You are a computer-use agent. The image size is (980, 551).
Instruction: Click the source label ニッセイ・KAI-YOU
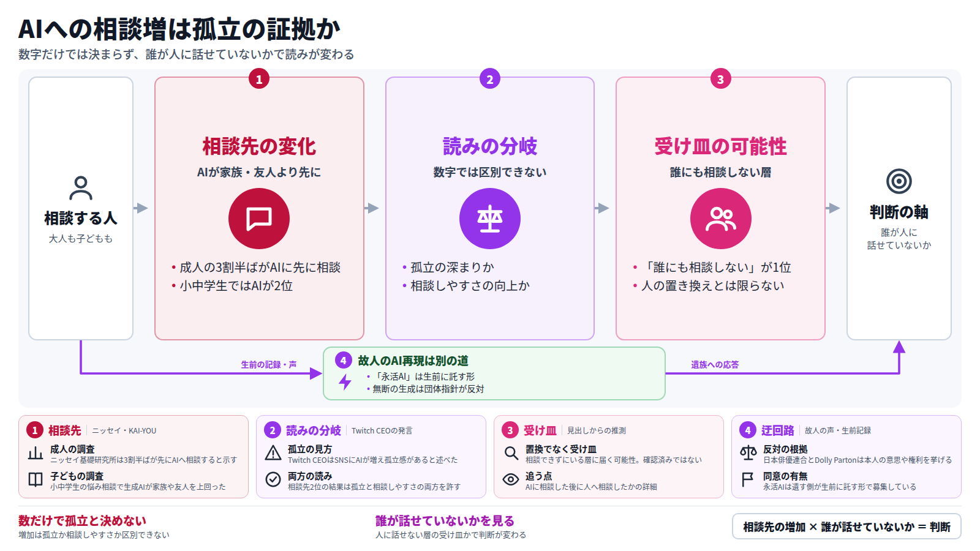(124, 430)
